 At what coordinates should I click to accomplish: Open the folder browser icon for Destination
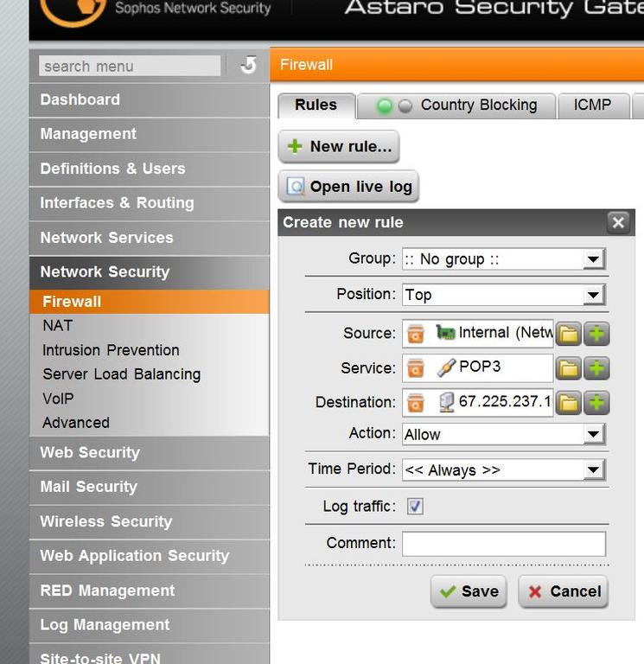coord(568,402)
